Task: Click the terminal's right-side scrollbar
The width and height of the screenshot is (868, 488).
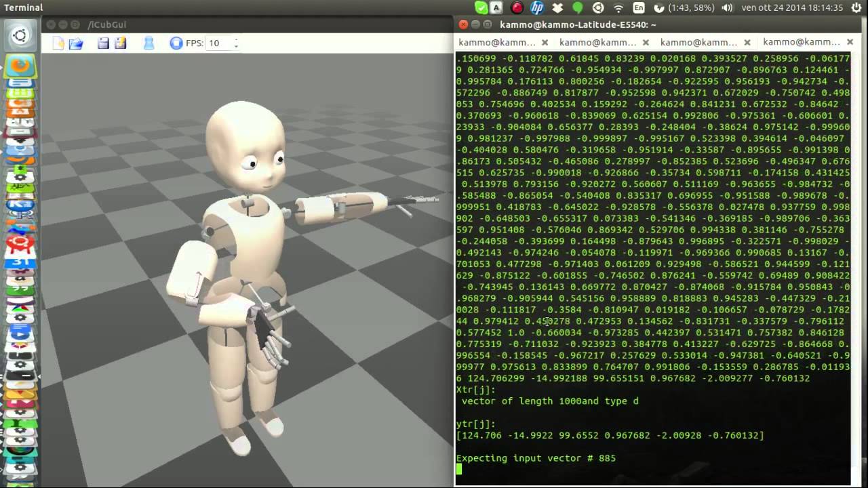Action: pos(854,269)
